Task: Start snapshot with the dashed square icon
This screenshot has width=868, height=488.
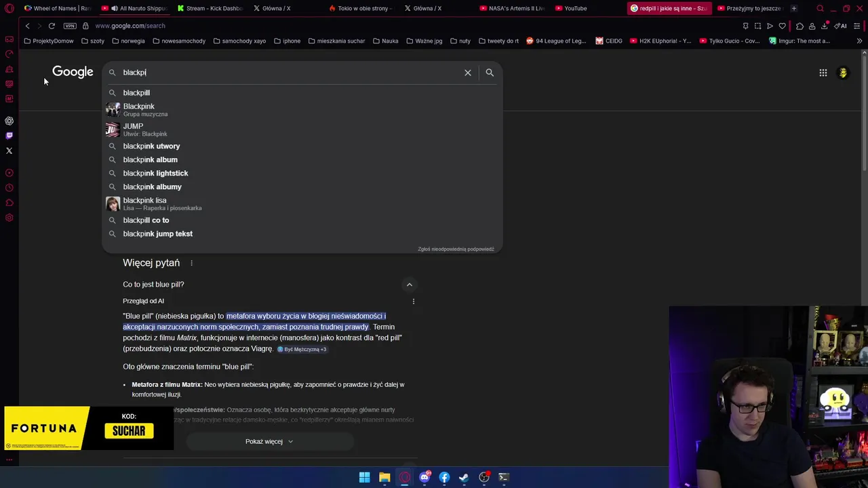Action: (757, 26)
